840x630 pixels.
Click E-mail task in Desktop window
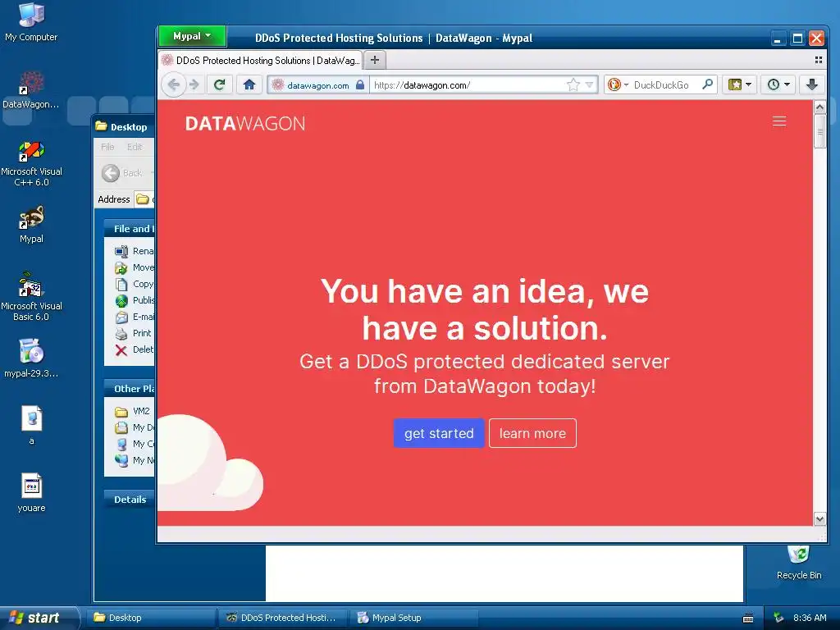(x=135, y=317)
